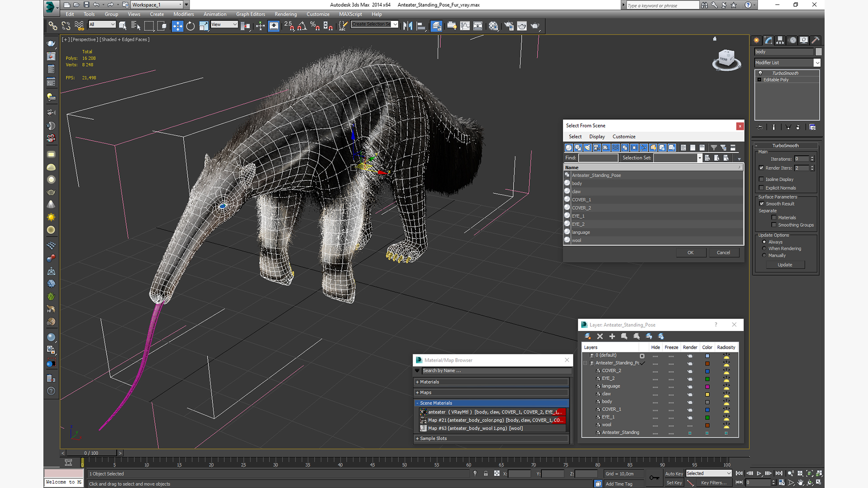Expand the Sample Slots group in Material Browser

click(491, 439)
